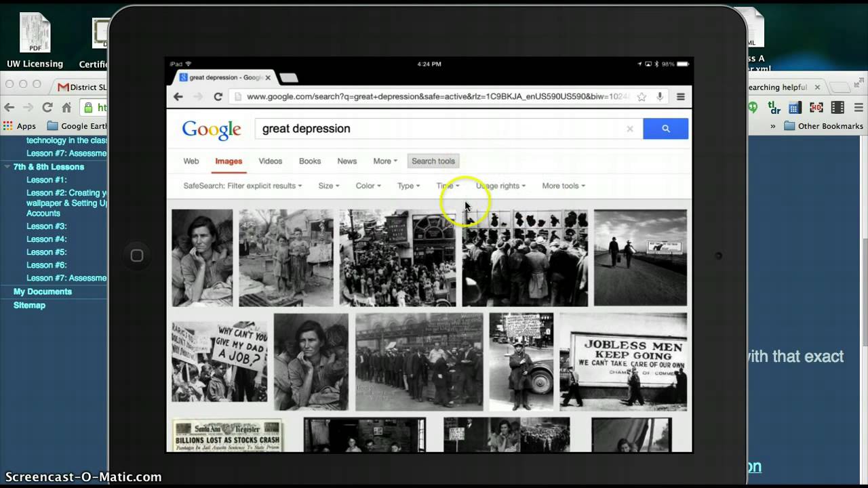Click the iPad Chrome address bar URL
The image size is (868, 488).
[437, 97]
